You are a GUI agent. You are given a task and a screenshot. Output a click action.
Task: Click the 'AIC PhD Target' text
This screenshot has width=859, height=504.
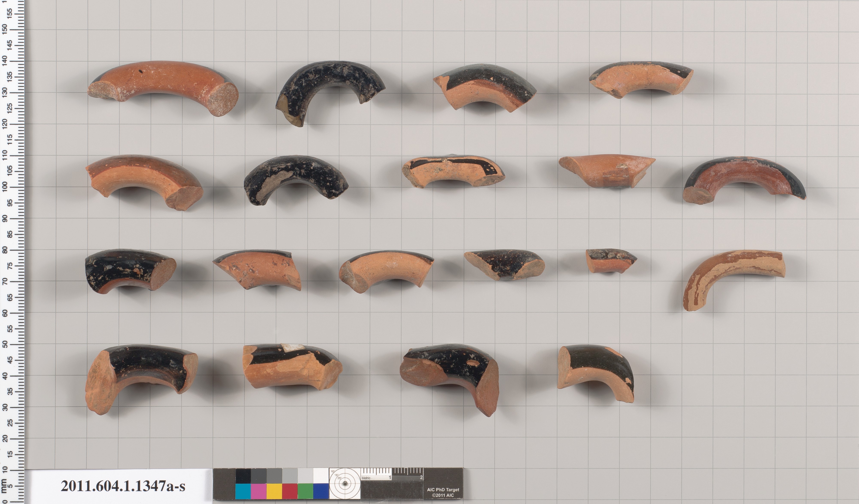click(x=443, y=490)
